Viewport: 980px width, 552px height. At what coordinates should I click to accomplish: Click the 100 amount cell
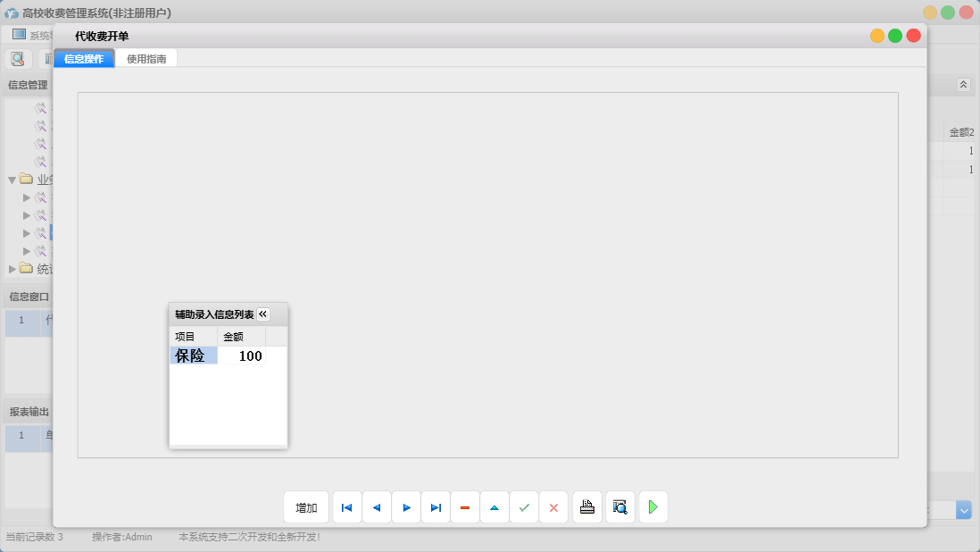click(242, 355)
